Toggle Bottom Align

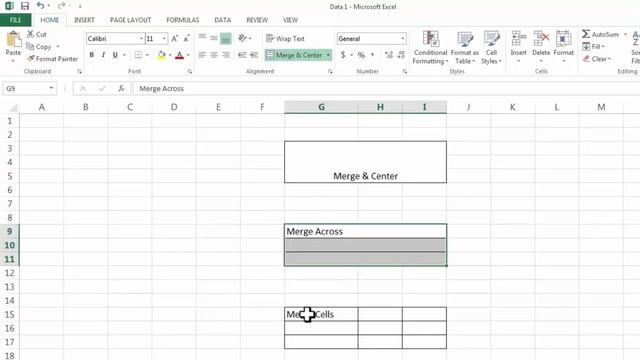coord(226,38)
